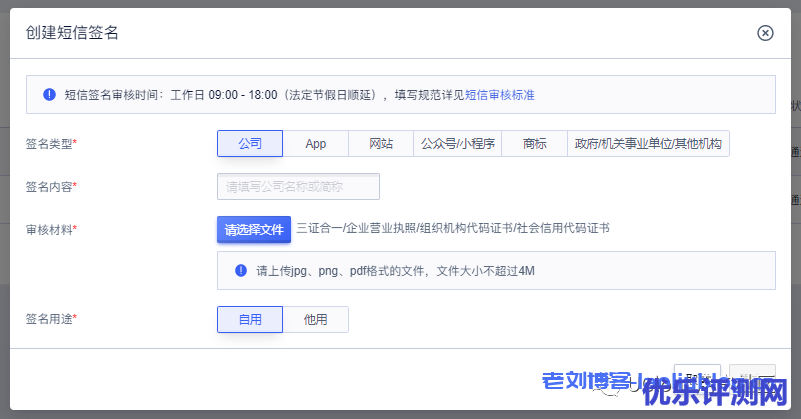Click the info icon beside 请上传jpg、png、pdf hint
Viewport: 801px width, 419px height.
coord(240,270)
